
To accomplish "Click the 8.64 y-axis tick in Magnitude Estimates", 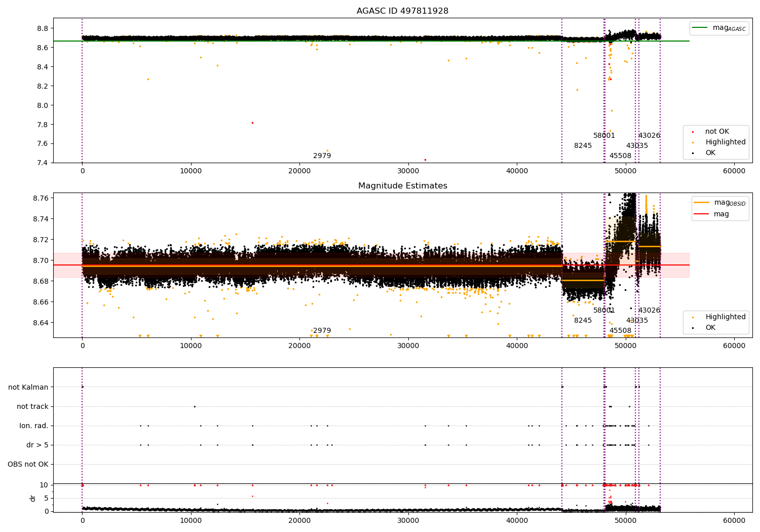I will (x=41, y=323).
